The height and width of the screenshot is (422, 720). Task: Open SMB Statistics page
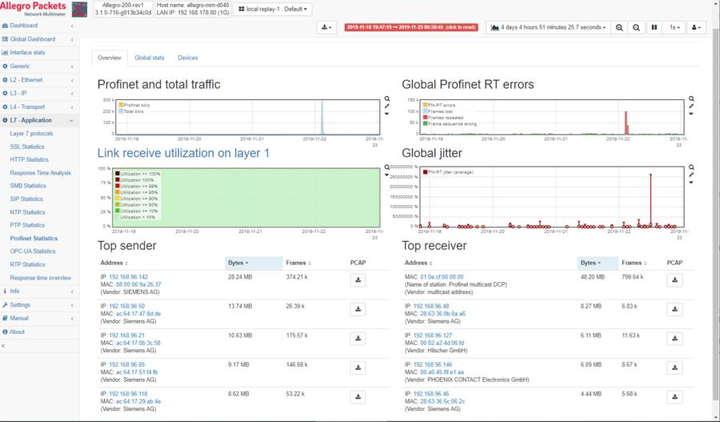point(28,186)
